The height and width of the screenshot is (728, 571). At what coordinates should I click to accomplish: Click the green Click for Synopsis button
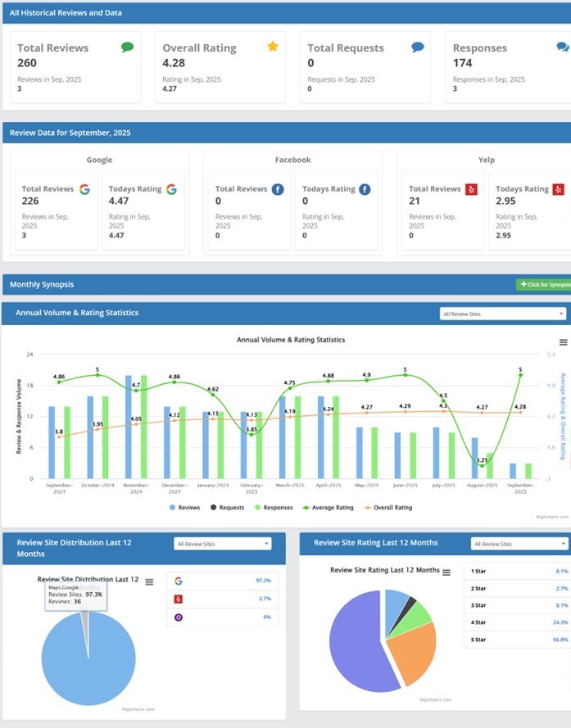click(x=544, y=284)
